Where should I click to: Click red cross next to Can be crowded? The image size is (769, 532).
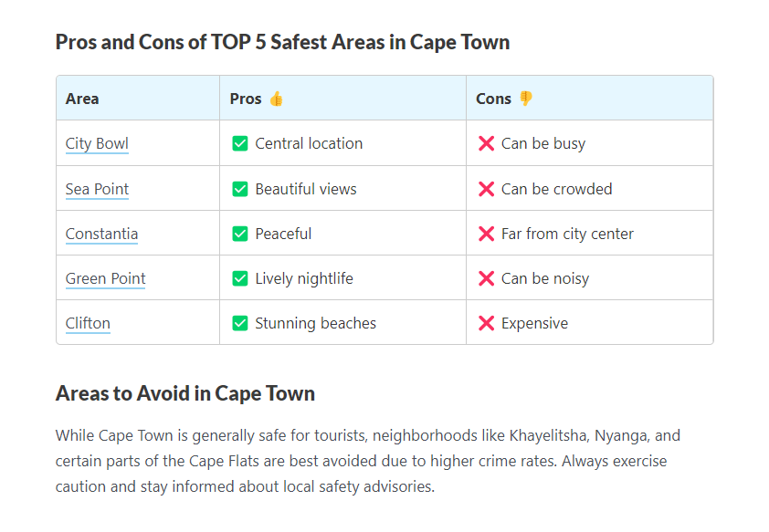486,189
